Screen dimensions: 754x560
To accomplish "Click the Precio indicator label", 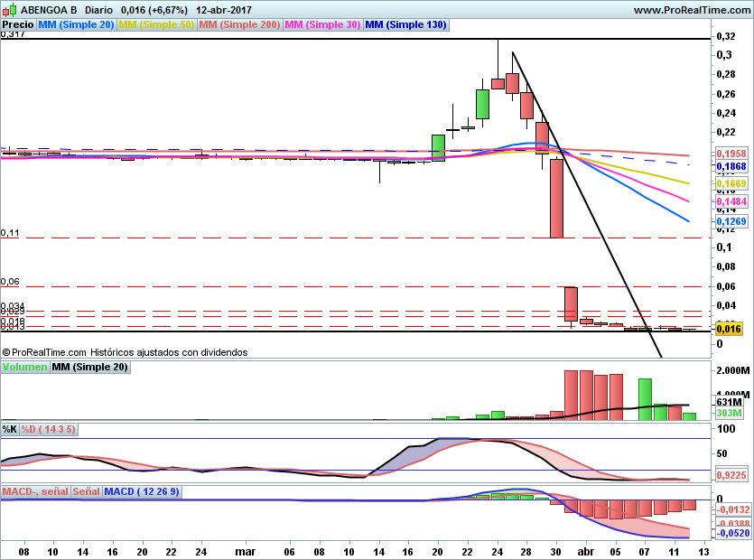I will (18, 25).
